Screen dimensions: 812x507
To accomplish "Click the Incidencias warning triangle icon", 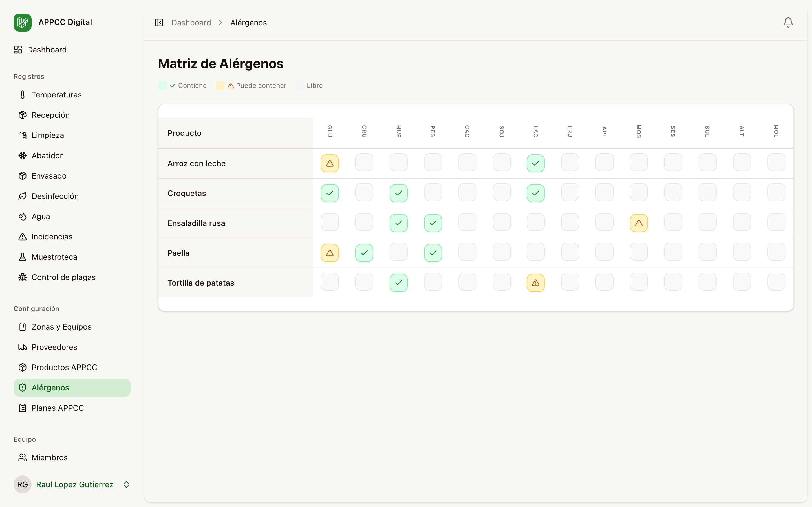I will [x=22, y=236].
